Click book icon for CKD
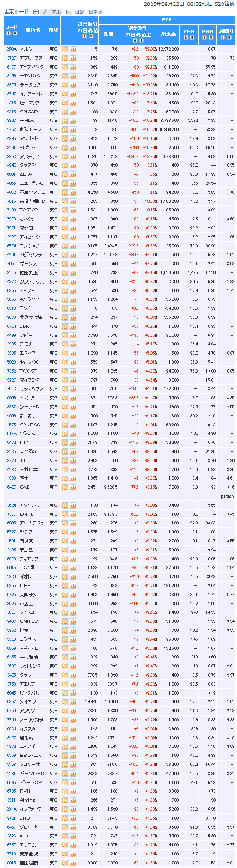 (x=65, y=487)
